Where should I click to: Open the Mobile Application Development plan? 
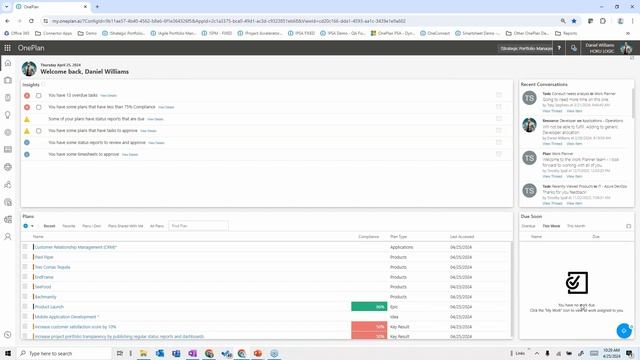click(66, 317)
